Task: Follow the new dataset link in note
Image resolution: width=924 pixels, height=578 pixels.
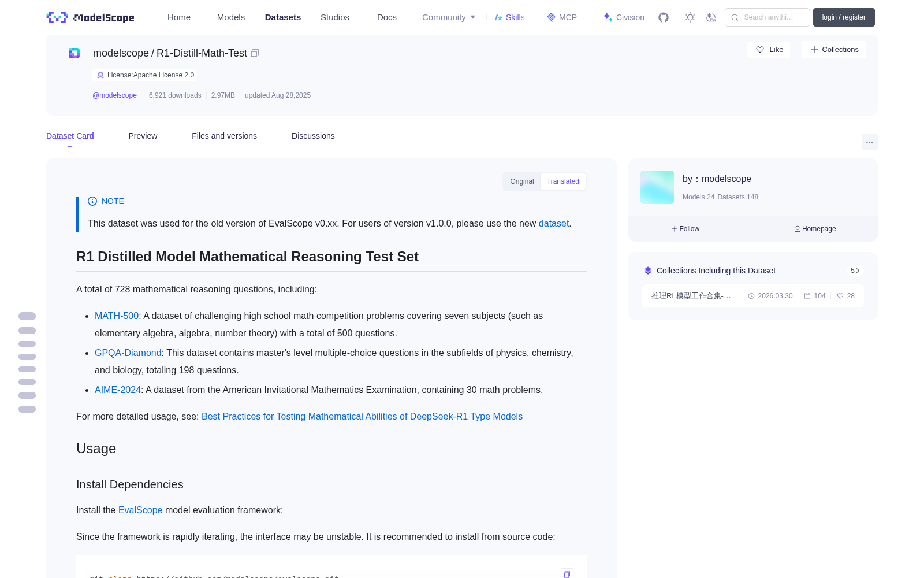Action: (554, 223)
